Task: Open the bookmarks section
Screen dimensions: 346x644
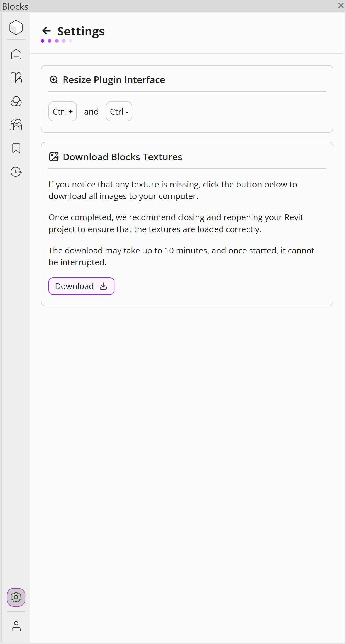Action: tap(16, 148)
